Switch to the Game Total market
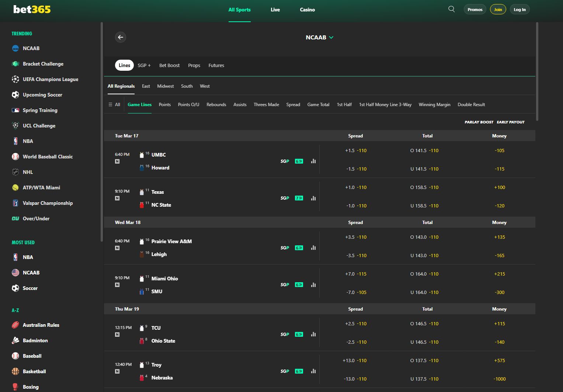Viewport: 563px width, 392px height. [x=318, y=104]
